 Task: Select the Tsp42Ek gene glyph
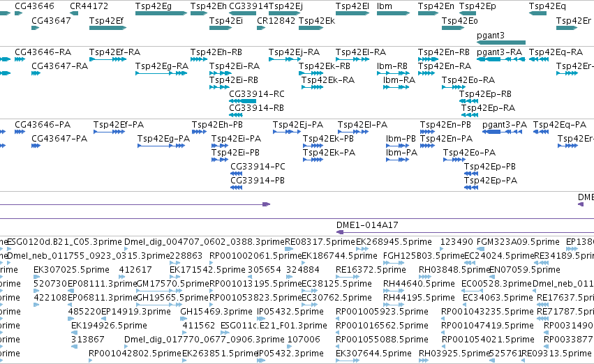(x=311, y=28)
